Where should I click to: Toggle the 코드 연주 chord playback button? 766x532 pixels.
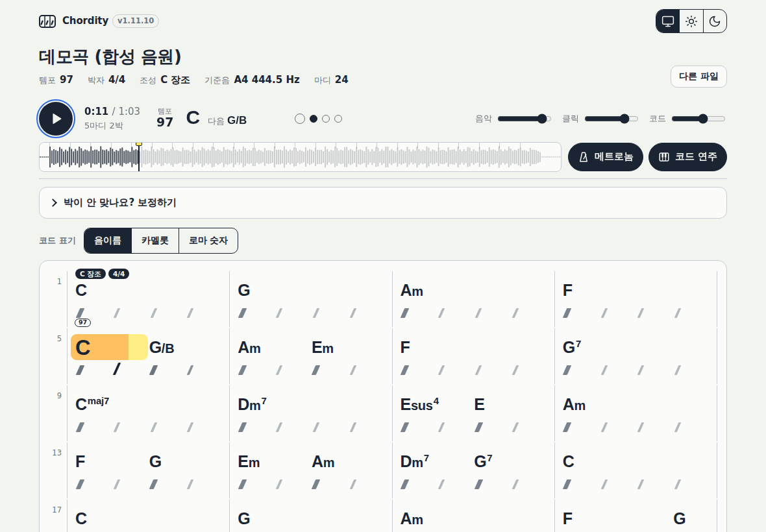click(687, 156)
